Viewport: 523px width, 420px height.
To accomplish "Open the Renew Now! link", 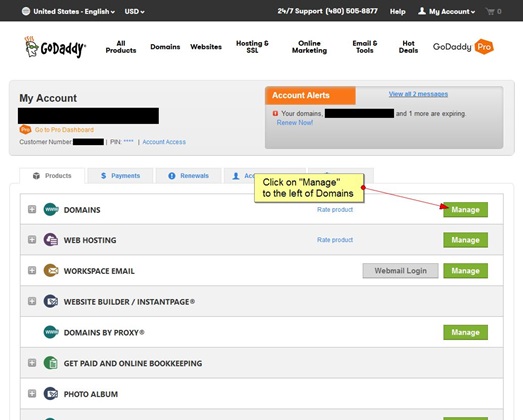I will click(295, 123).
